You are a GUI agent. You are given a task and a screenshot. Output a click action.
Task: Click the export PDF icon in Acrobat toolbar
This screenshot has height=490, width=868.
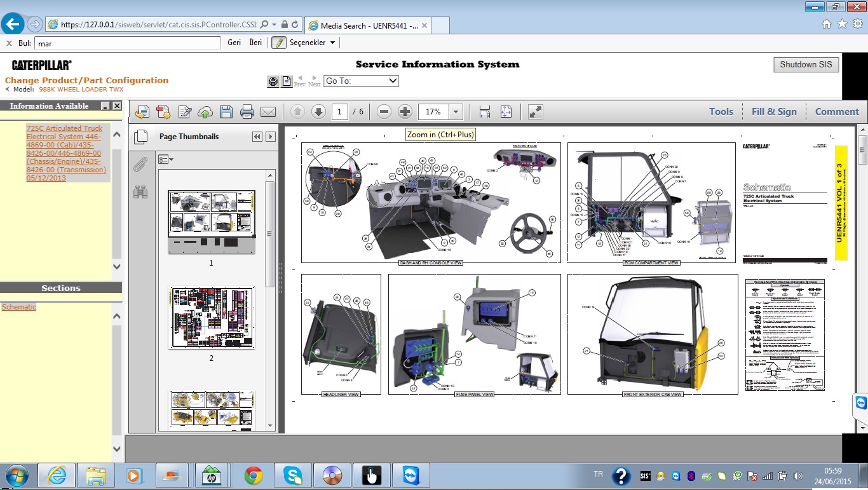[x=142, y=112]
